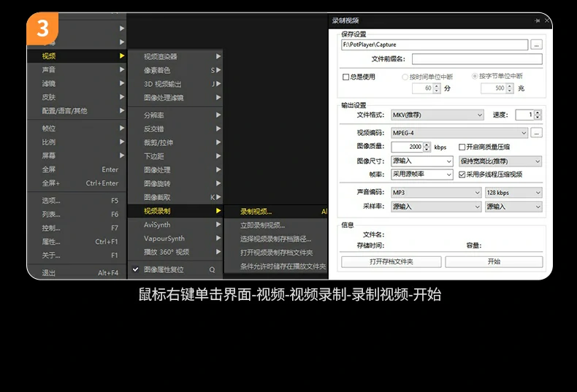577x392 pixels.
Task: Open 视频录制 submenu
Action: click(x=175, y=211)
